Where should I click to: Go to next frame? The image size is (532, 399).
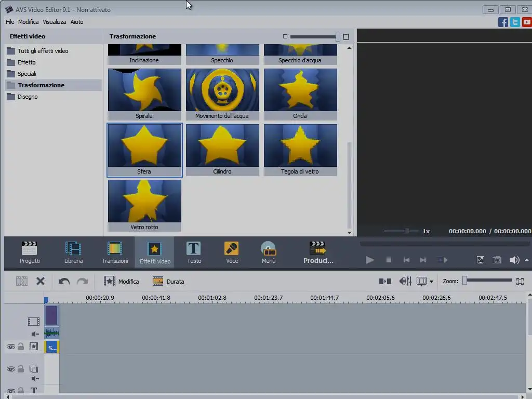click(x=423, y=260)
